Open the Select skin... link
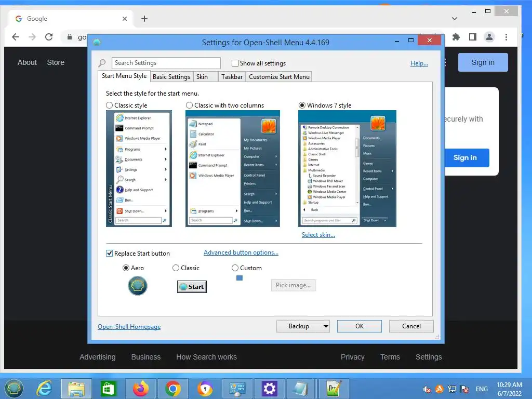Image resolution: width=532 pixels, height=399 pixels. [318, 235]
